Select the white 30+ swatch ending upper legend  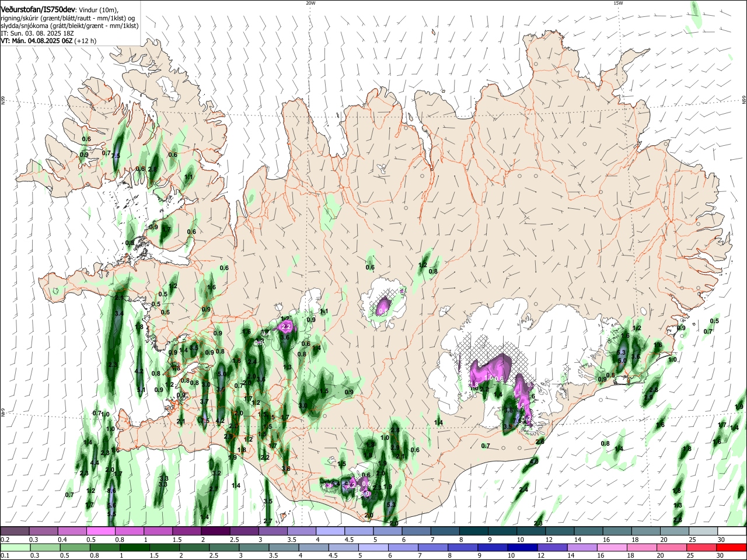pos(732,531)
